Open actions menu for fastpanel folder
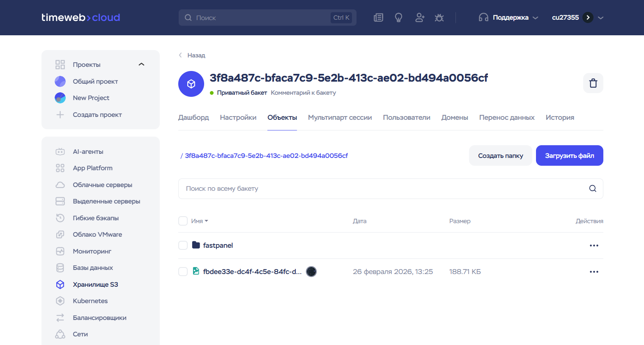644x345 pixels. (x=594, y=245)
